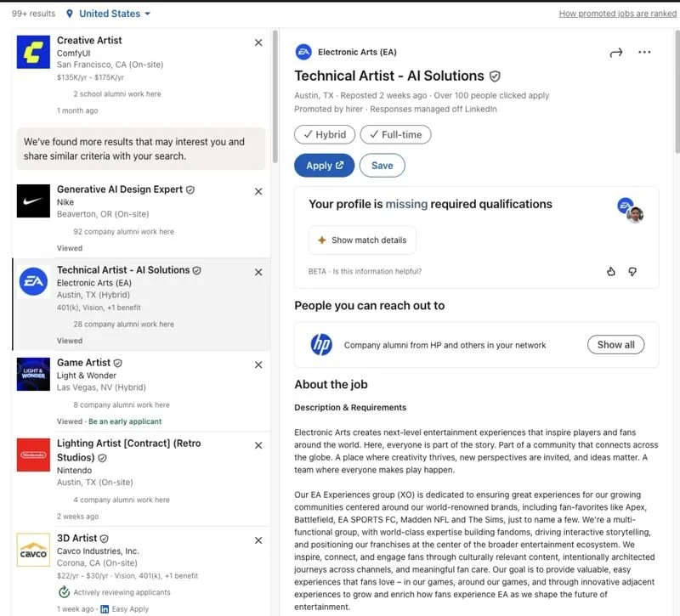Show match details for your profile
This screenshot has width=680, height=616.
[363, 240]
